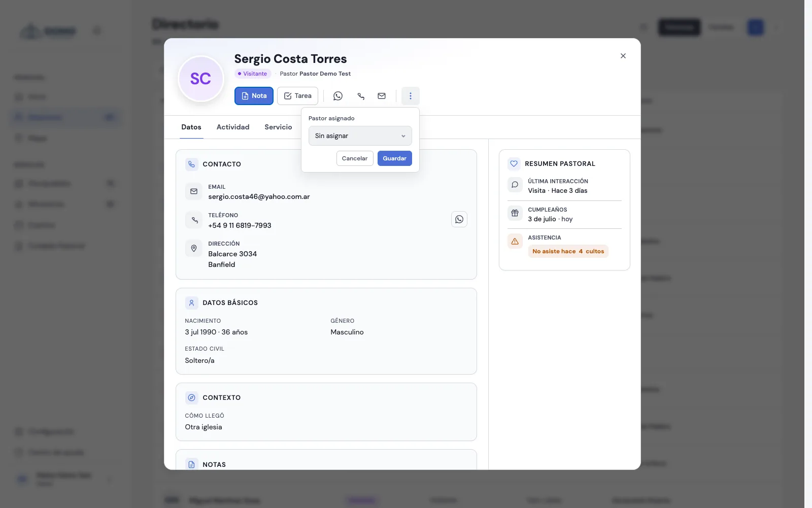This screenshot has width=812, height=508.
Task: Switch to the Servicio tab
Action: (x=278, y=127)
